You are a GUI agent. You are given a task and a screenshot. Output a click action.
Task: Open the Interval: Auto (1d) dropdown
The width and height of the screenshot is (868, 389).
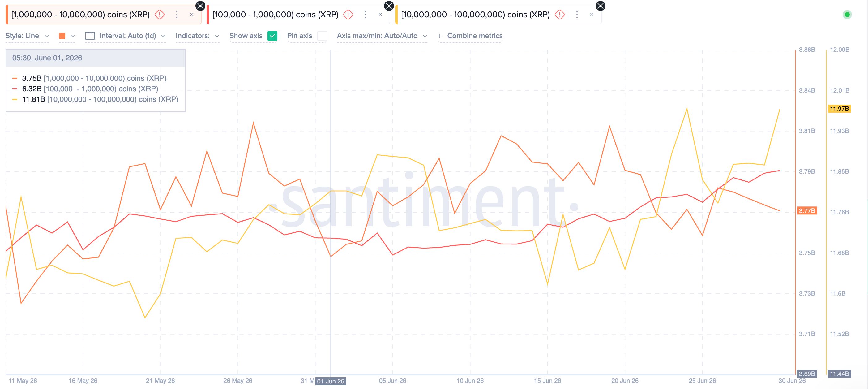click(x=132, y=36)
